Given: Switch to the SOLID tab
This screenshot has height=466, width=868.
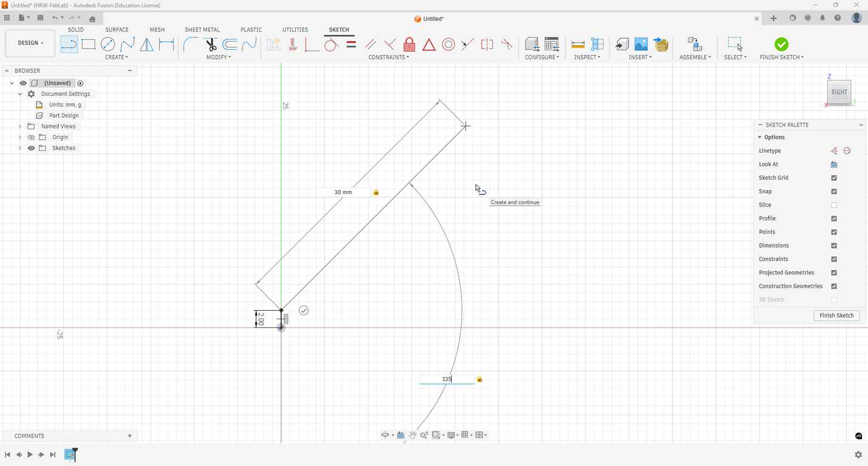Looking at the screenshot, I should click(76, 30).
